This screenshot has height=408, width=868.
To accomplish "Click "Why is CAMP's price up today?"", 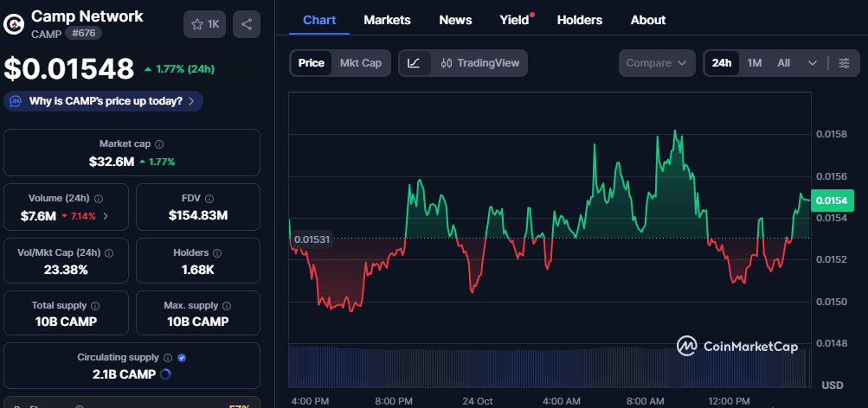I will (x=105, y=101).
